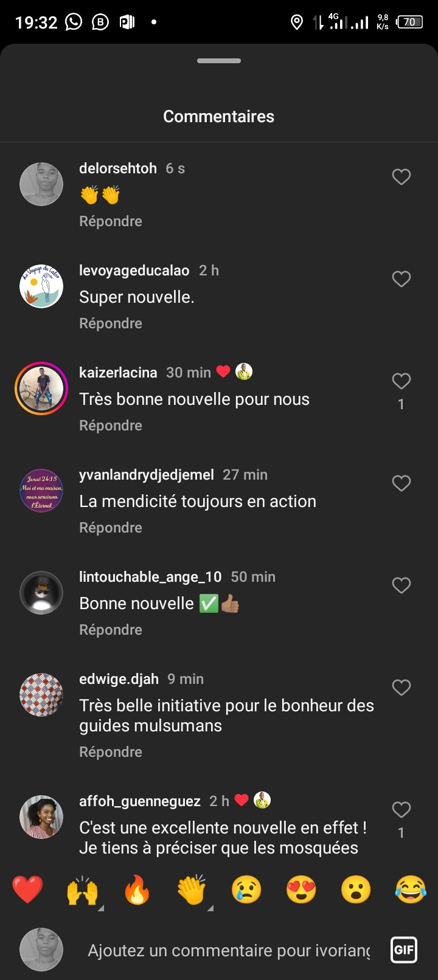Reply to edwige.djah's comment
The width and height of the screenshot is (438, 980).
coord(111,752)
